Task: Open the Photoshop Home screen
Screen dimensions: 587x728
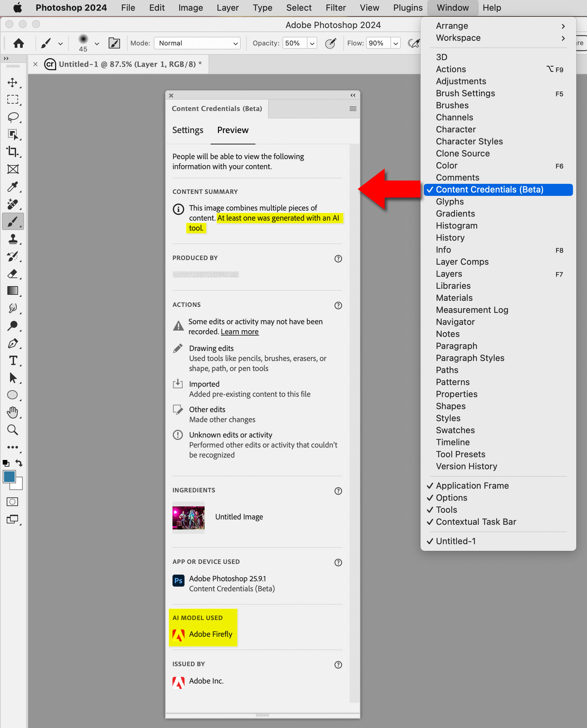Action: point(18,43)
